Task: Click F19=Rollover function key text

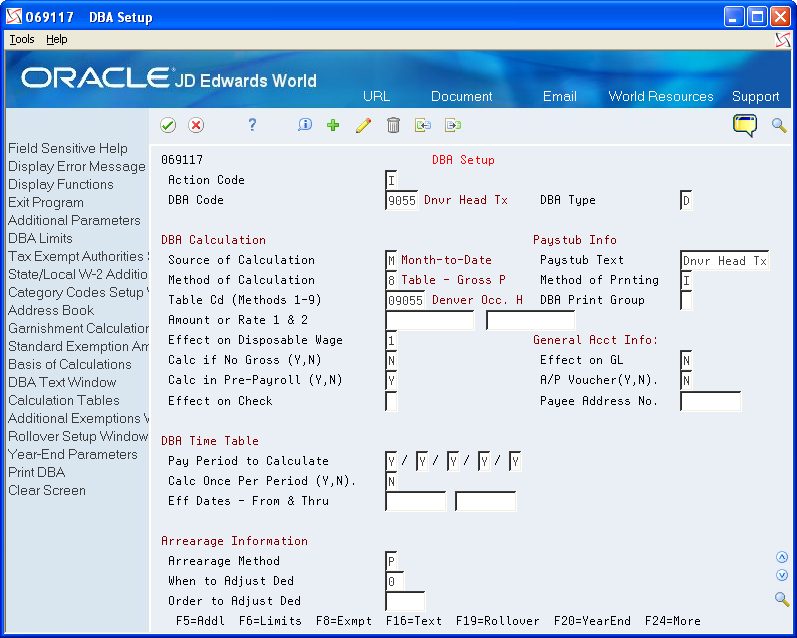Action: [498, 621]
